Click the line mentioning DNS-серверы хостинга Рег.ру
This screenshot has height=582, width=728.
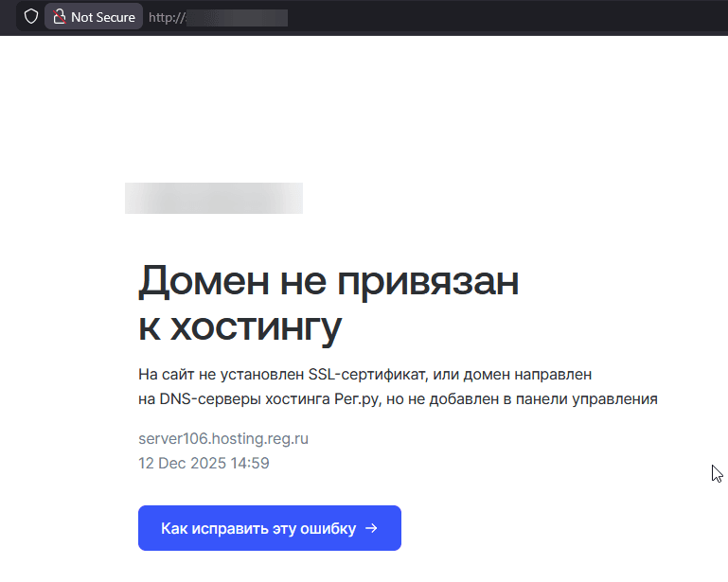coord(398,398)
